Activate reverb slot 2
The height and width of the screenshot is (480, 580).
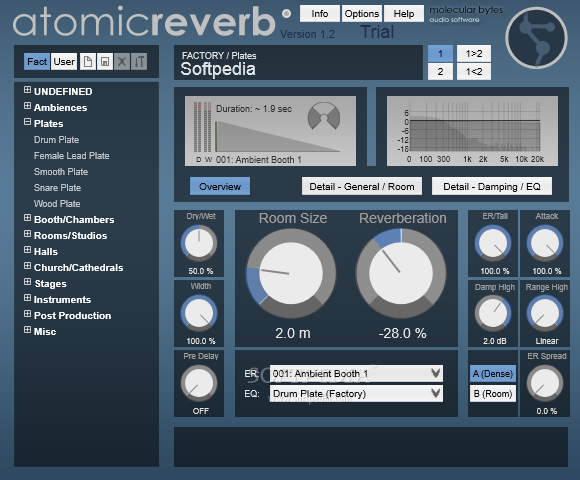[440, 71]
